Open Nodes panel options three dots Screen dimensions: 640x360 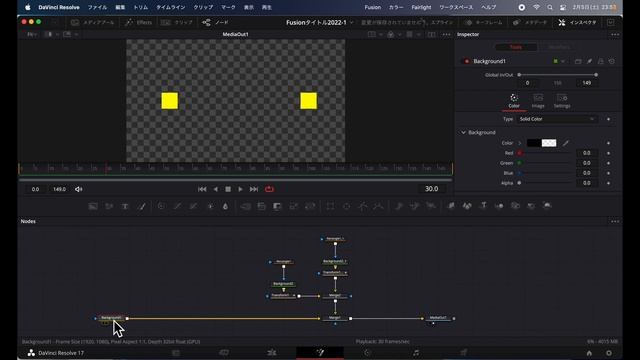tap(615, 221)
